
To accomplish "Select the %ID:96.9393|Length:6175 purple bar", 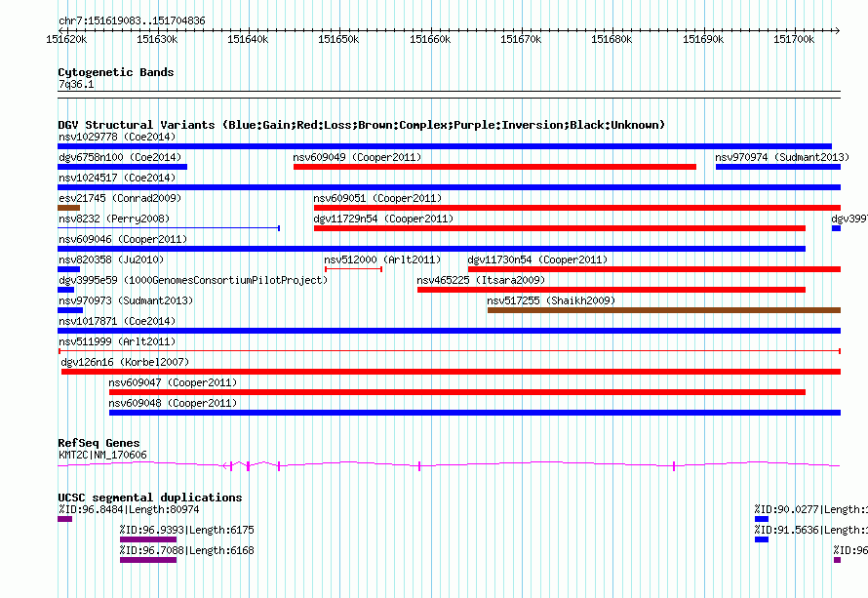I will click(148, 539).
